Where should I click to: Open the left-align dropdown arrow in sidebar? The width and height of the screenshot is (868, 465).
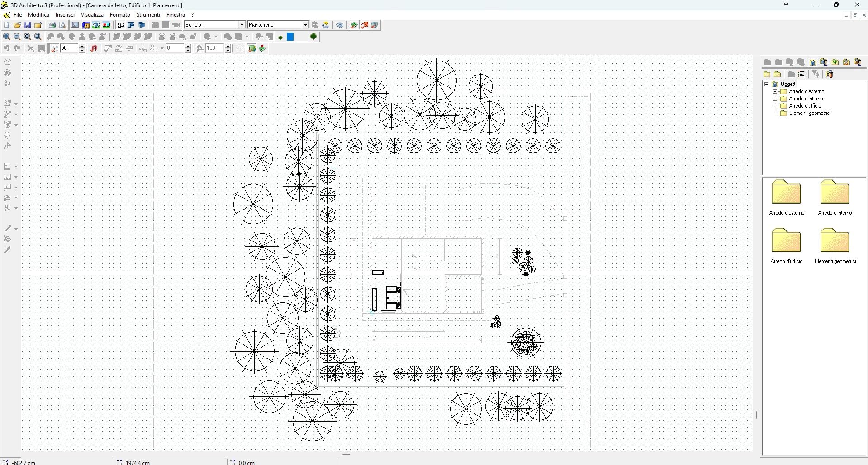click(x=16, y=167)
